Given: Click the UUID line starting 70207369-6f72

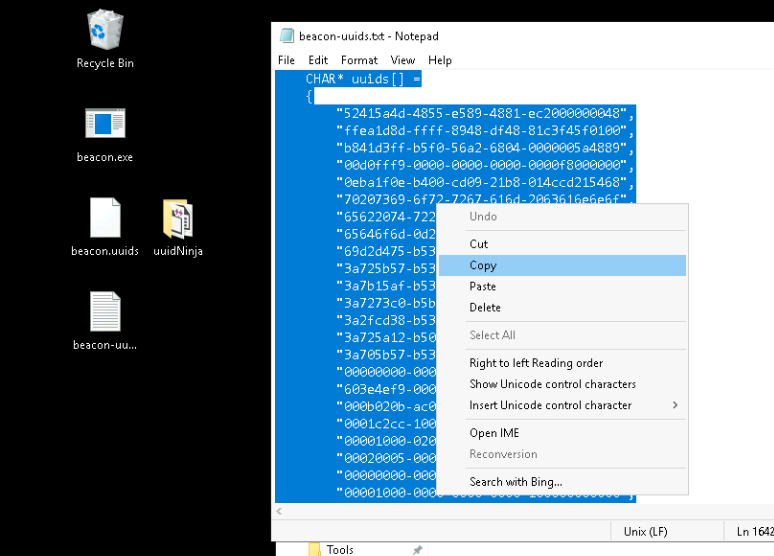Looking at the screenshot, I should pyautogui.click(x=485, y=199).
